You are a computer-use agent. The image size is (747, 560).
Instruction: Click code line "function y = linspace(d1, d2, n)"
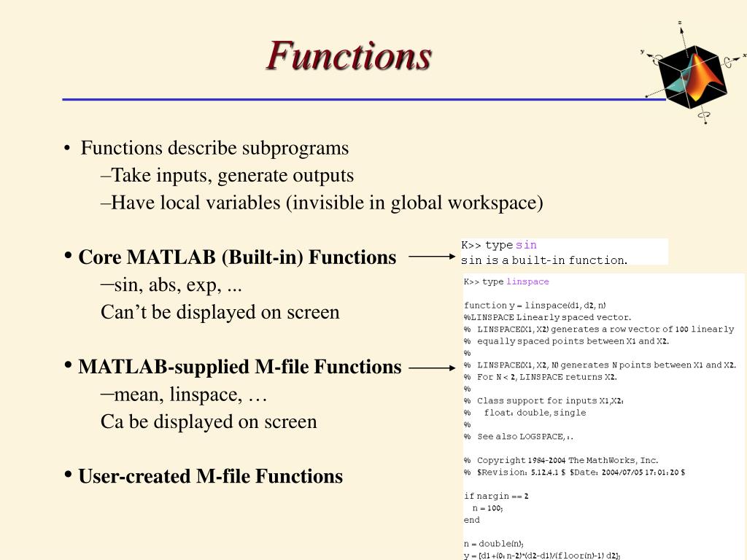(535, 306)
